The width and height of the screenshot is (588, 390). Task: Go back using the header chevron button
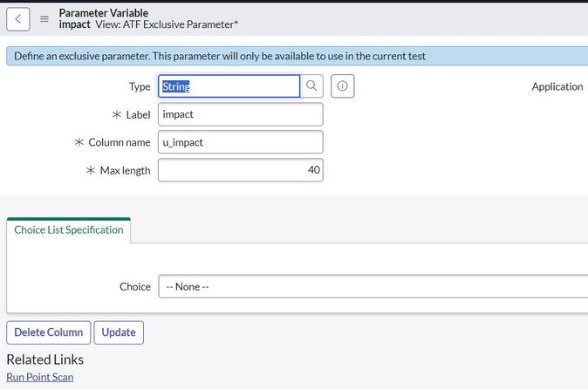click(19, 18)
